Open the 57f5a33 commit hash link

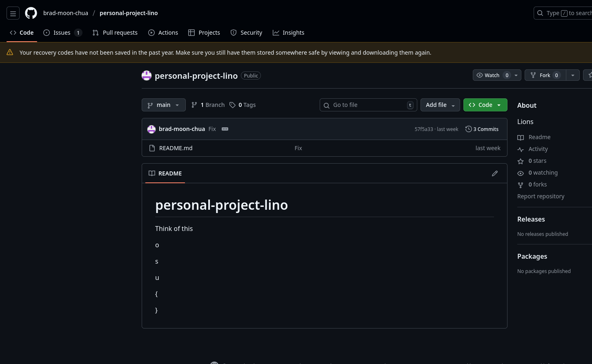(423, 129)
